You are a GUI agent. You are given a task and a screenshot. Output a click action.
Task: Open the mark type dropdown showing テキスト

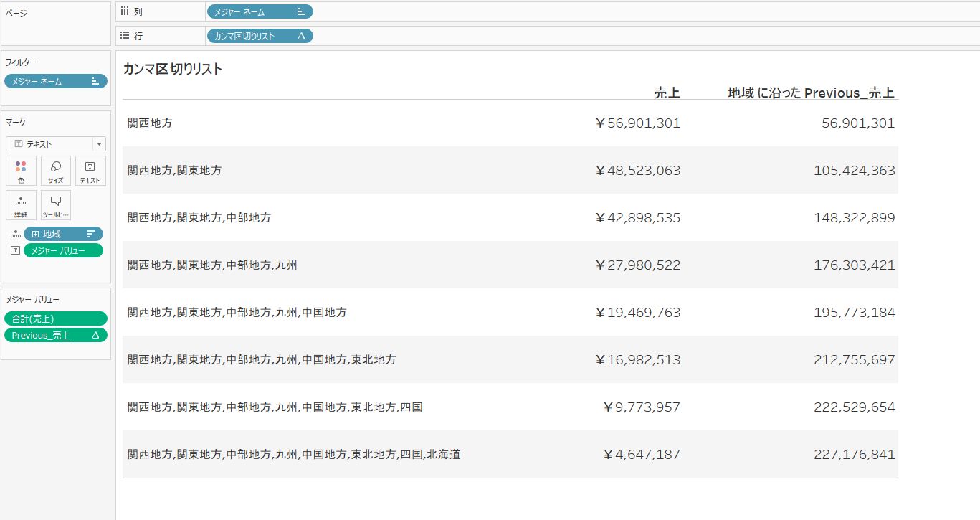(x=55, y=143)
